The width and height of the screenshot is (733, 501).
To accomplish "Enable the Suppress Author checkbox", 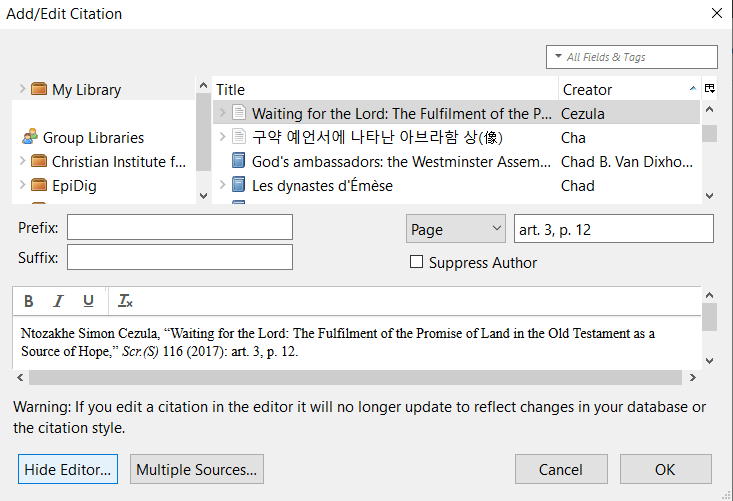I will tap(417, 263).
